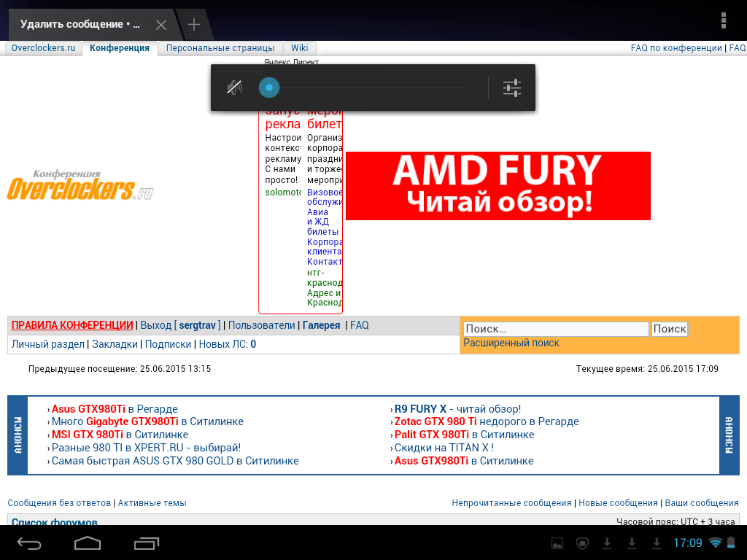This screenshot has width=747, height=560.
Task: Click the Контакты ad link
Action: pos(325,262)
